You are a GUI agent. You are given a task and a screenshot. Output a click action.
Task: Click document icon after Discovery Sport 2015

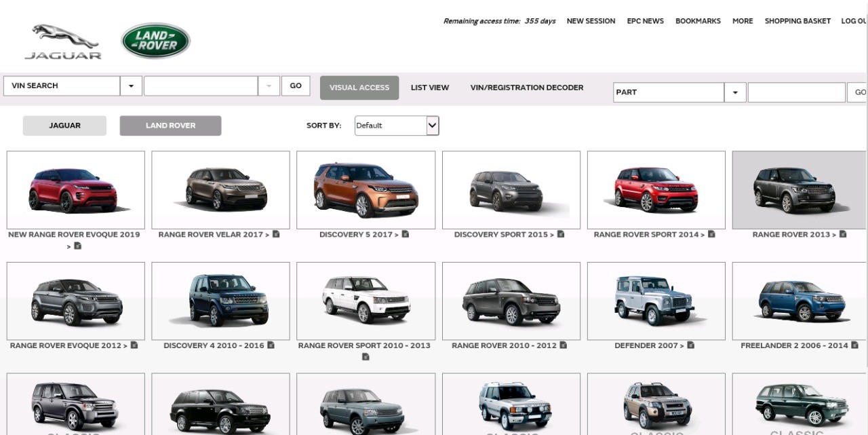(x=561, y=235)
